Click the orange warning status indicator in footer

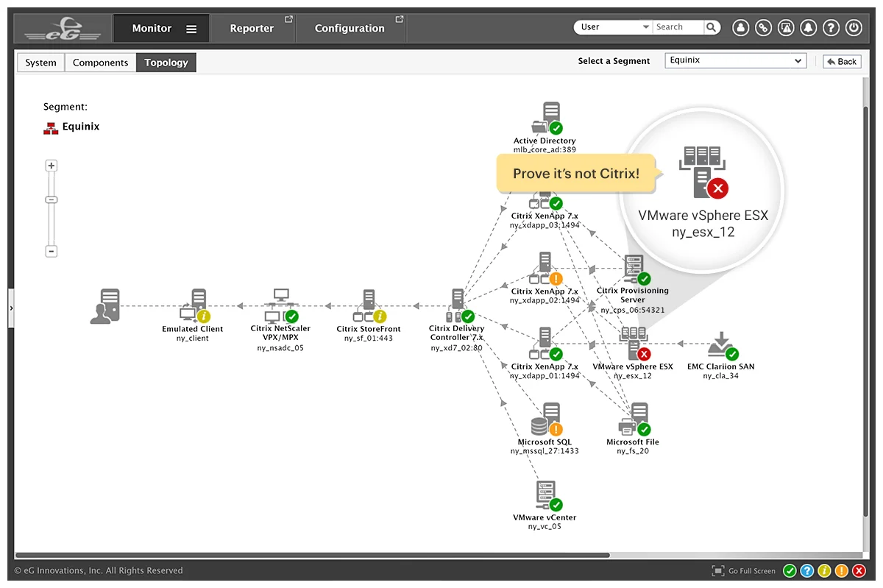coord(841,570)
